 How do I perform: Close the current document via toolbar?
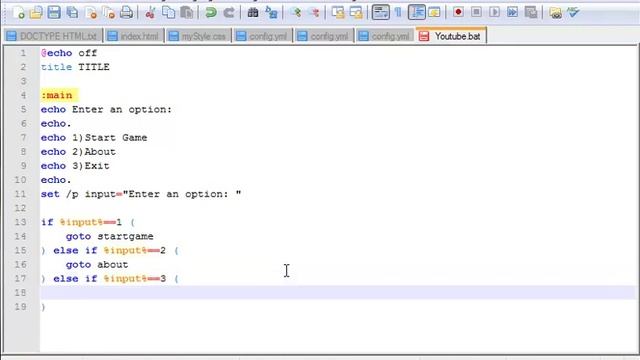(91, 13)
